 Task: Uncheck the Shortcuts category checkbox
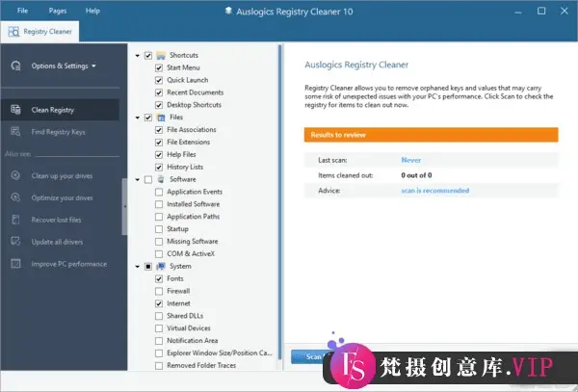point(148,56)
